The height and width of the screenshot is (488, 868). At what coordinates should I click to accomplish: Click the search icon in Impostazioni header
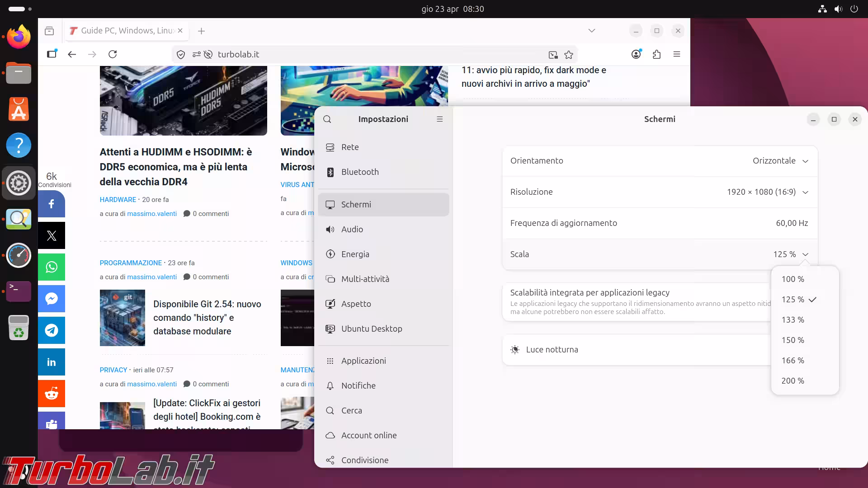coord(327,119)
